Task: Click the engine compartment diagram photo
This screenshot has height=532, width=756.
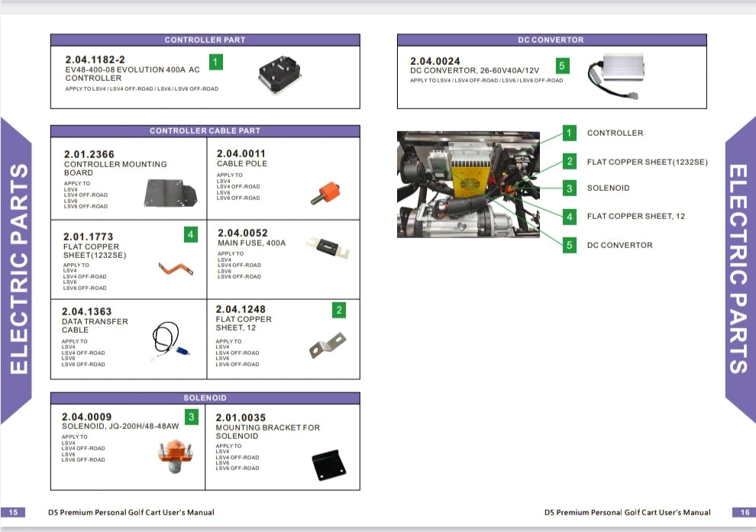Action: 467,185
